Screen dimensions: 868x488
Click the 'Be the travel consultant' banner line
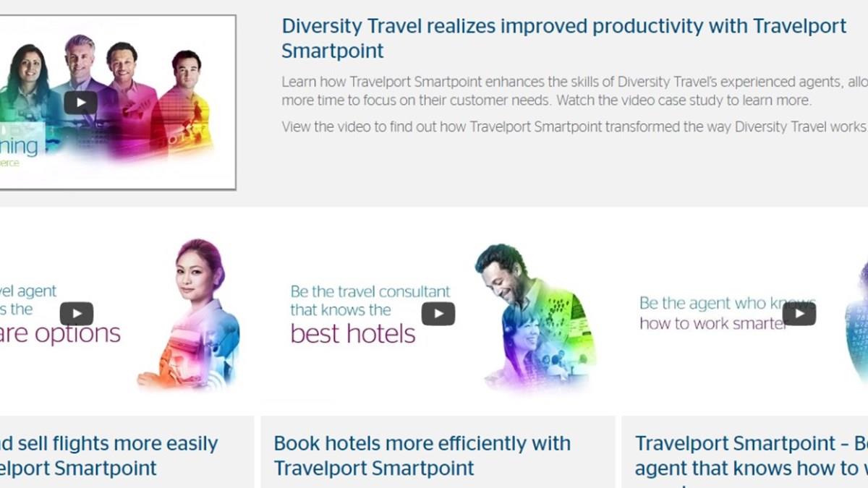coord(370,292)
